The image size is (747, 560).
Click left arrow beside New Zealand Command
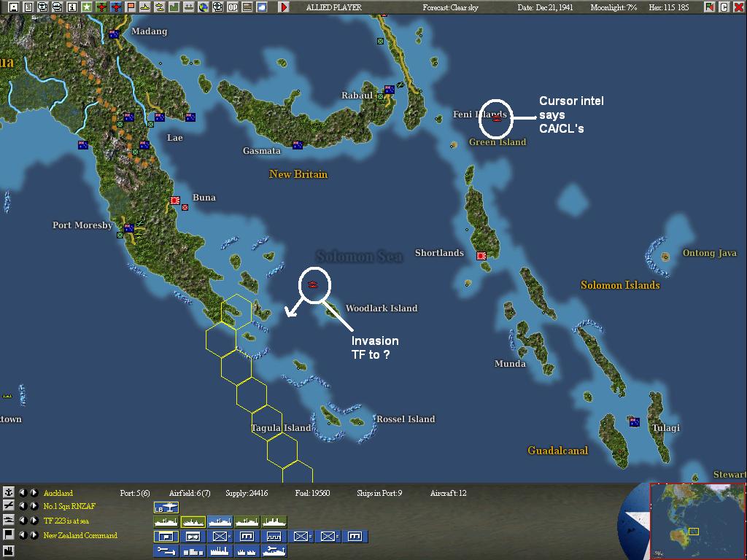point(23,534)
